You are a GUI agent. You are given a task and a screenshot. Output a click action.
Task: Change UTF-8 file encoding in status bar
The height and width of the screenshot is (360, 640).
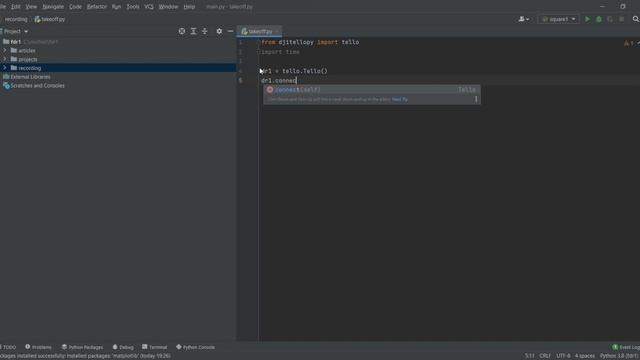(x=563, y=356)
